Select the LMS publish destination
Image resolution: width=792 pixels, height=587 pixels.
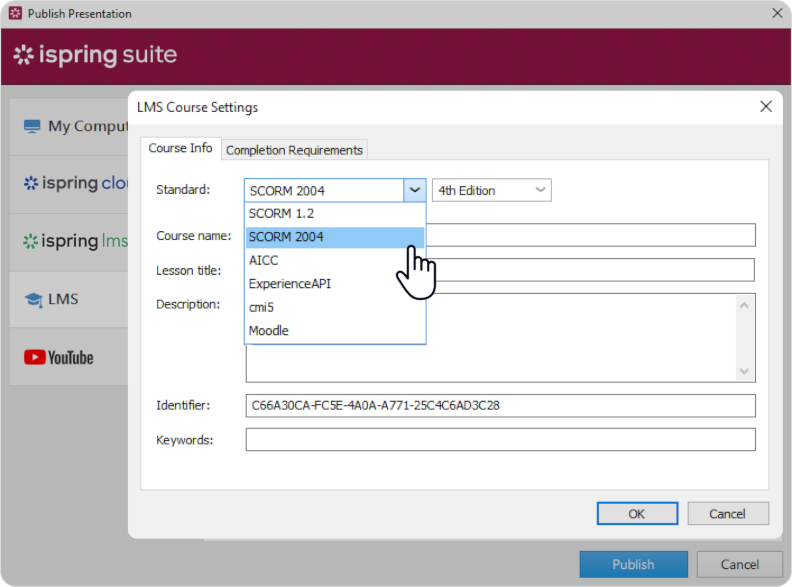(x=69, y=300)
